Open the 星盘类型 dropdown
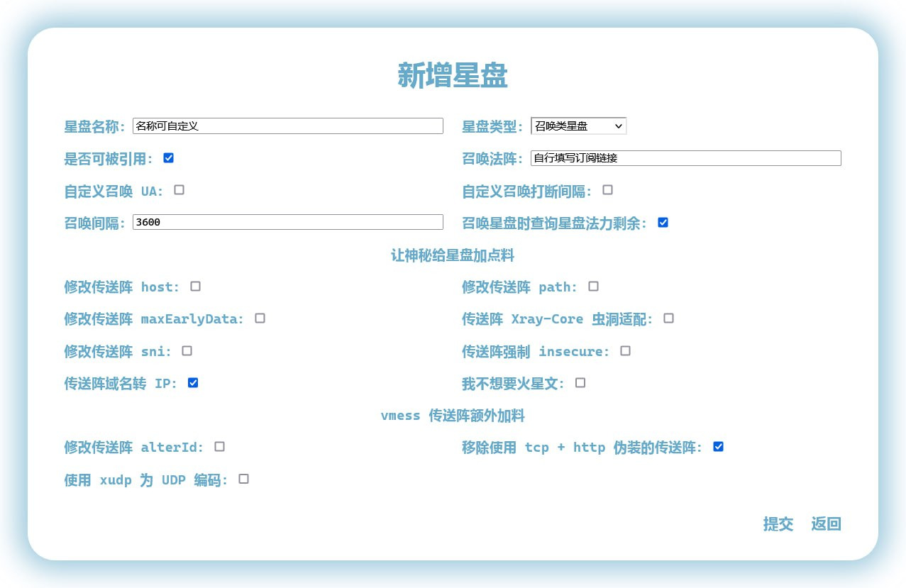The width and height of the screenshot is (906, 588). 578,126
